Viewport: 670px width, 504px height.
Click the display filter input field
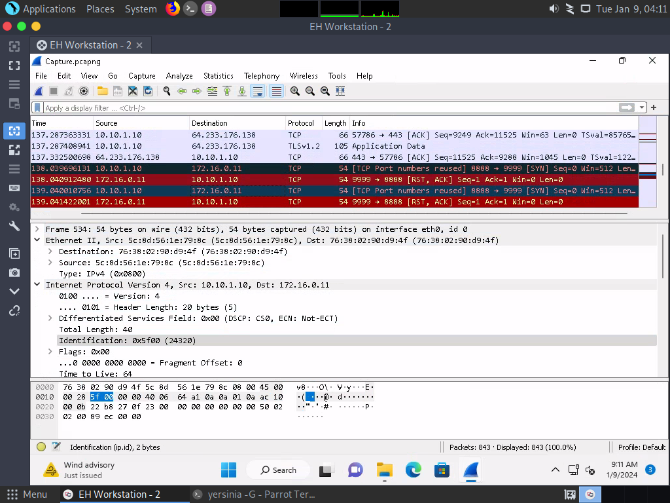[x=300, y=107]
